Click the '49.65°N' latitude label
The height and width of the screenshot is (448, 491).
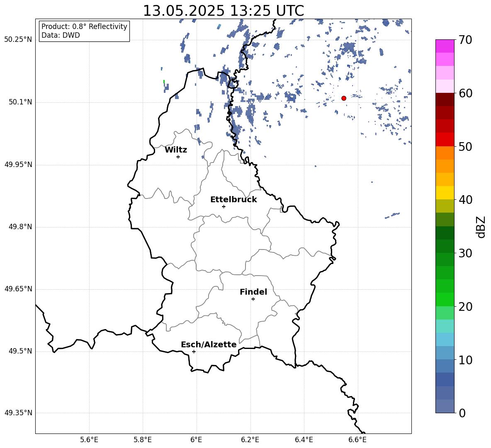18,289
